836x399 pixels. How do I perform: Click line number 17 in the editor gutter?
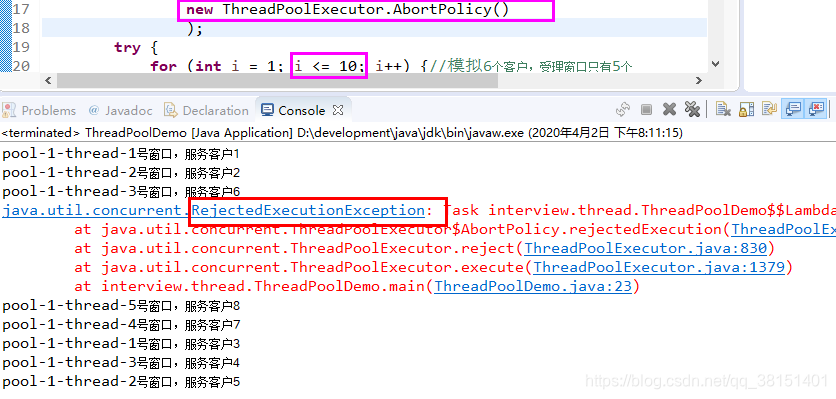pos(20,9)
